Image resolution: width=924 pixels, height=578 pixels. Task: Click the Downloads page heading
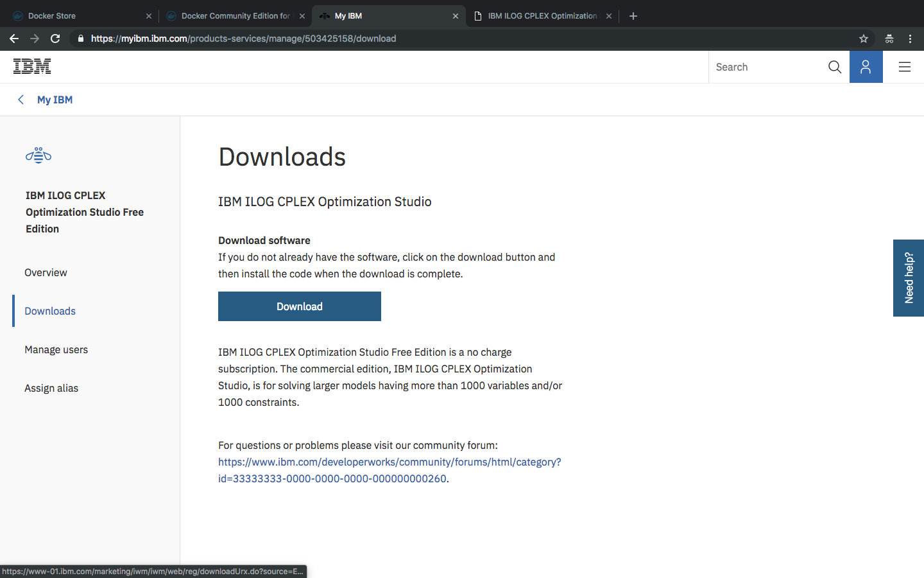coord(282,157)
